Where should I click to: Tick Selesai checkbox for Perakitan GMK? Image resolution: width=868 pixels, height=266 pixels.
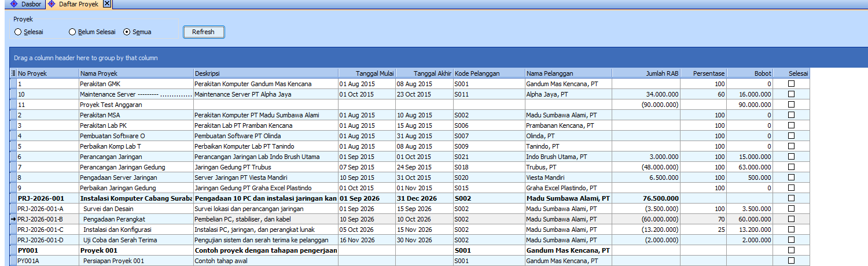tap(791, 84)
